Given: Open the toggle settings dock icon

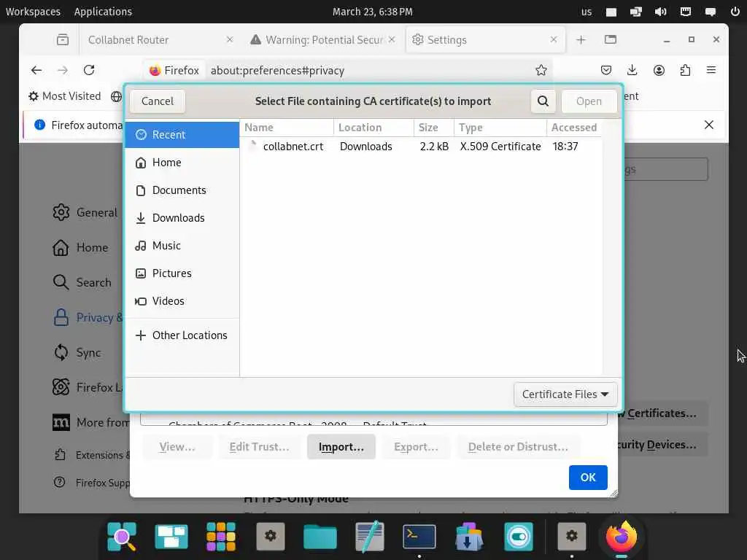Looking at the screenshot, I should (519, 537).
